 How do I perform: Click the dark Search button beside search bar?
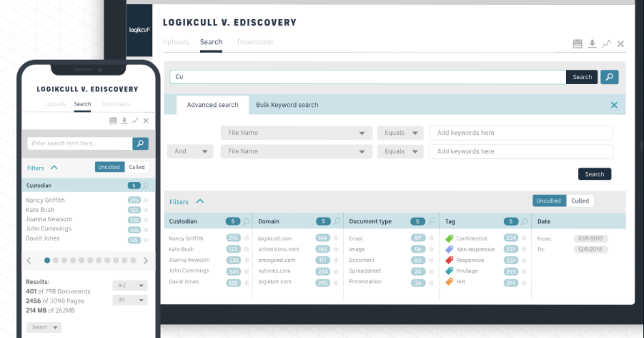click(582, 77)
